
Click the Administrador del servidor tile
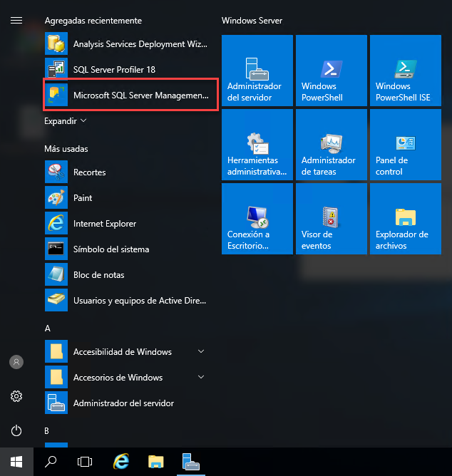coord(257,71)
